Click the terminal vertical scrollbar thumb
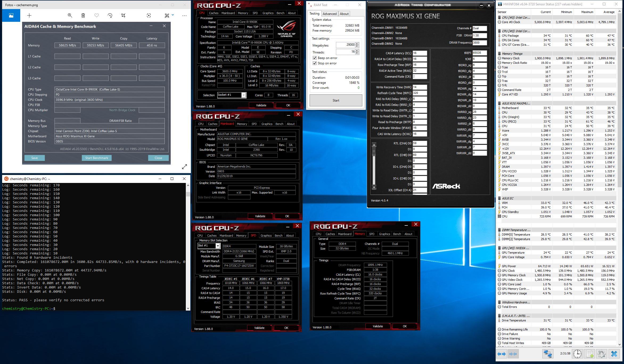Screen dimensions: 624x364 click(x=188, y=194)
